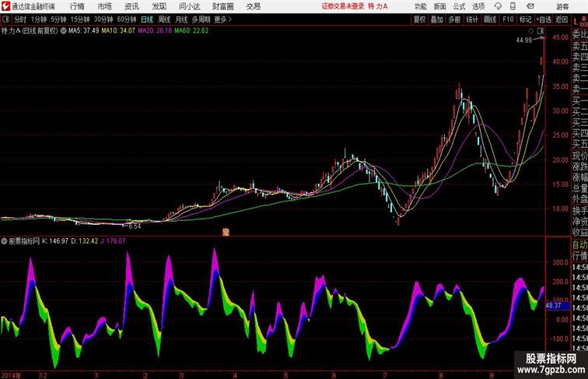Screen dimensions: 588x379
Task: Toggle the side panel icon near 44.98
Action: pyautogui.click(x=541, y=31)
